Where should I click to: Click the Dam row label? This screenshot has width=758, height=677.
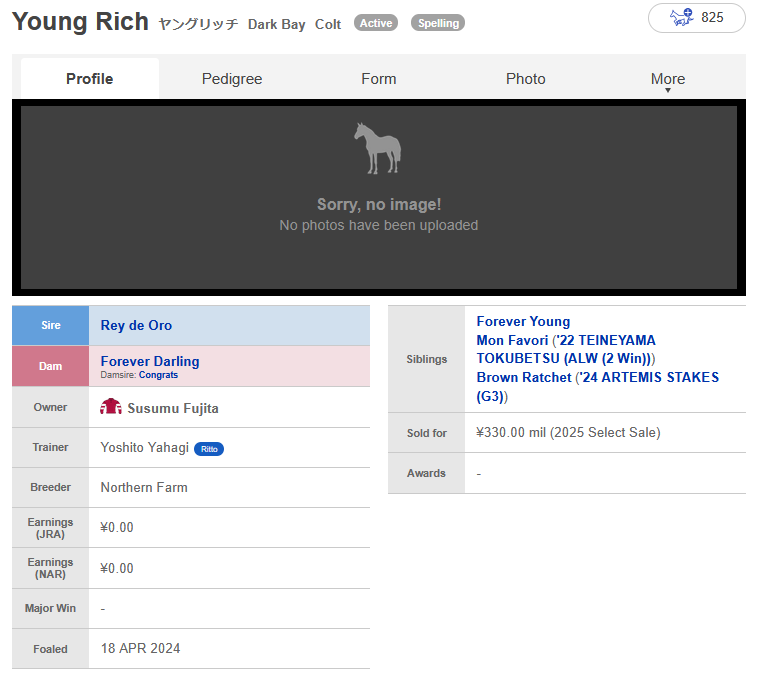[x=51, y=366]
